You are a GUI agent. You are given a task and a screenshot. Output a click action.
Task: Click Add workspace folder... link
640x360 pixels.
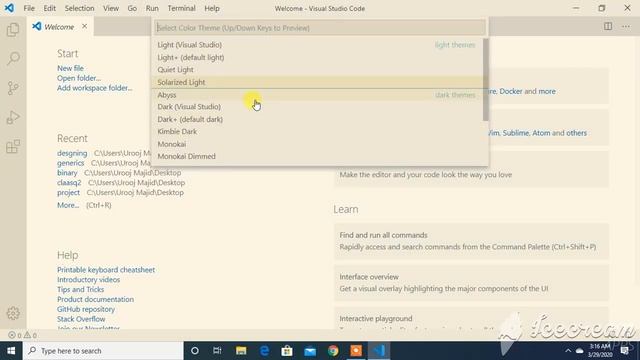click(95, 88)
